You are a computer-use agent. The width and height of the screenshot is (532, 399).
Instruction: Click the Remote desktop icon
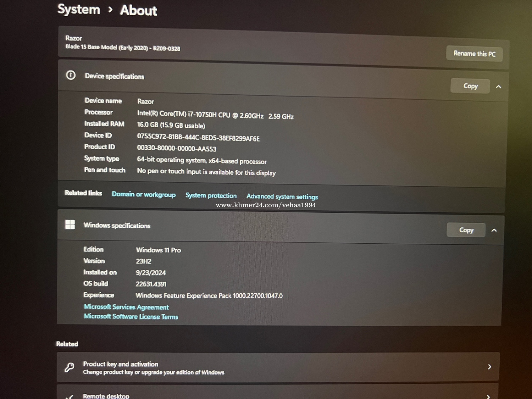(x=70, y=397)
